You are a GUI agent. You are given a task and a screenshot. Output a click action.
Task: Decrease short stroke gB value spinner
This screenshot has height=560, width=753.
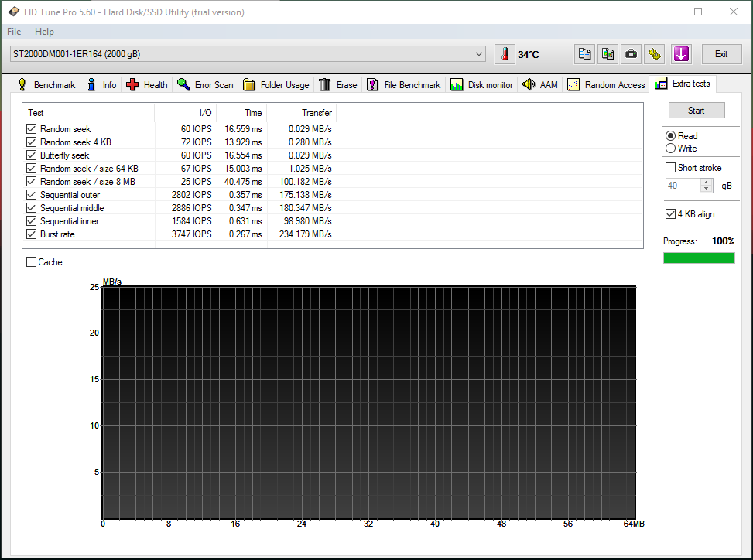tap(706, 189)
